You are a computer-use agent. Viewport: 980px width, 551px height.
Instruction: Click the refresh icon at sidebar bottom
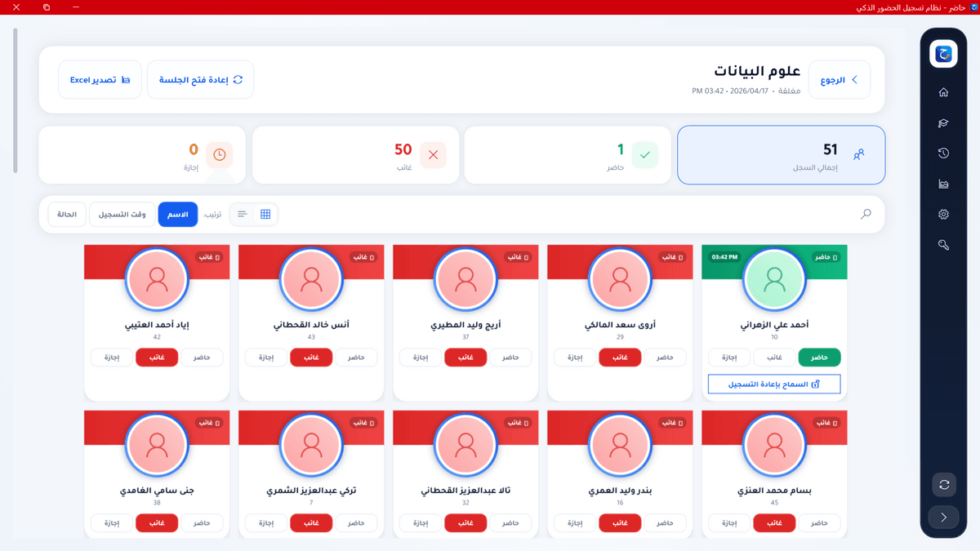tap(943, 484)
